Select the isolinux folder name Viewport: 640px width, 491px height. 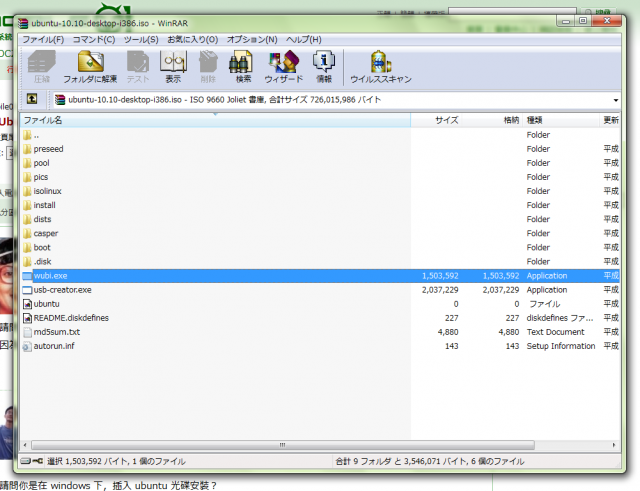[47, 191]
